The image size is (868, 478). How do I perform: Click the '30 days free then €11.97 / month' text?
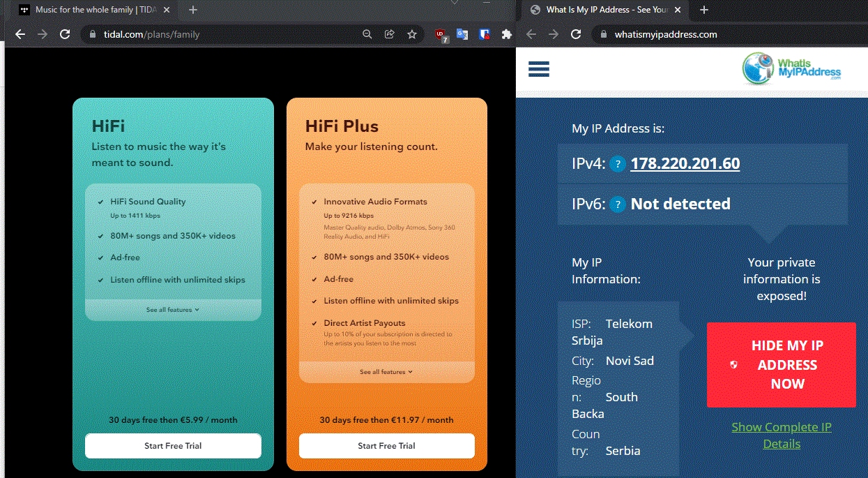386,420
